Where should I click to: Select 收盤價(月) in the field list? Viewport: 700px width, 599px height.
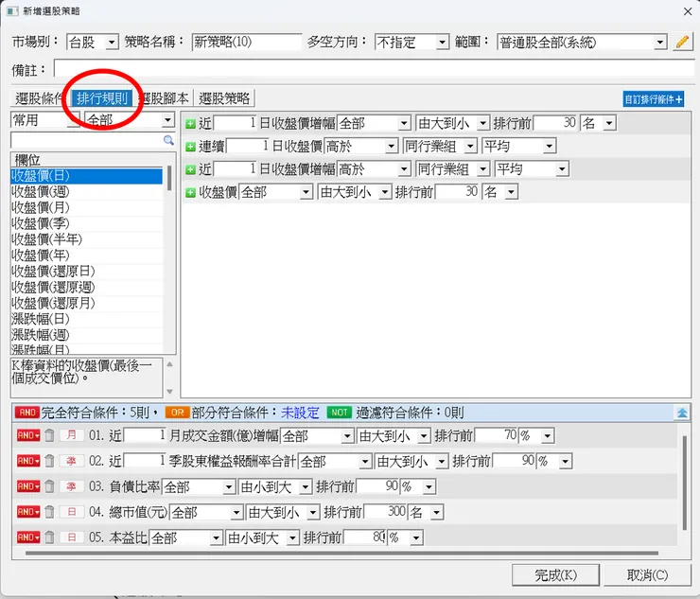tap(87, 207)
